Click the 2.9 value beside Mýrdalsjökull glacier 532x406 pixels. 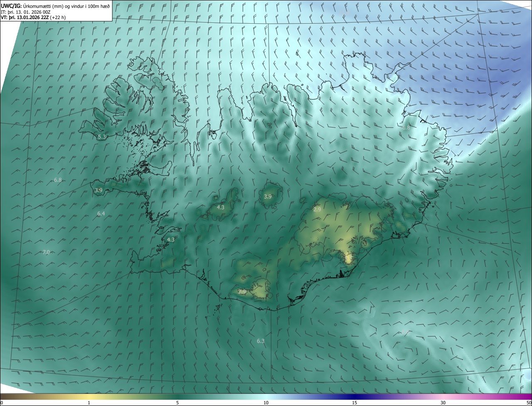coord(242,292)
